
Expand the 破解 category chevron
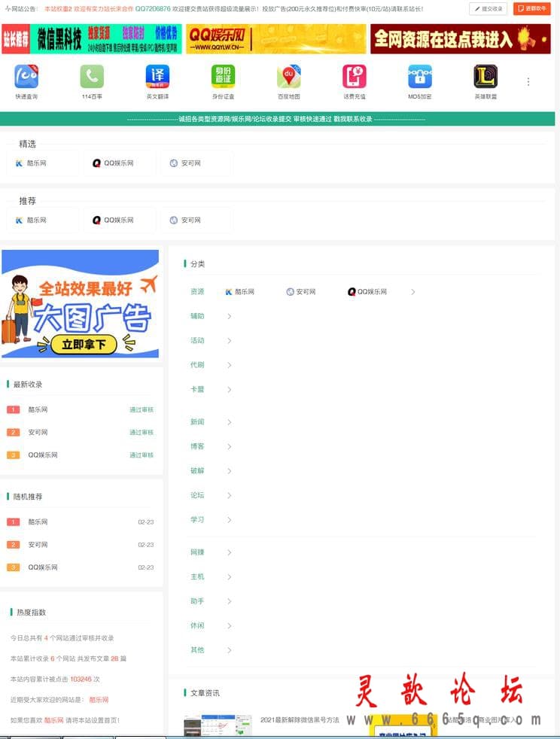[x=229, y=471]
